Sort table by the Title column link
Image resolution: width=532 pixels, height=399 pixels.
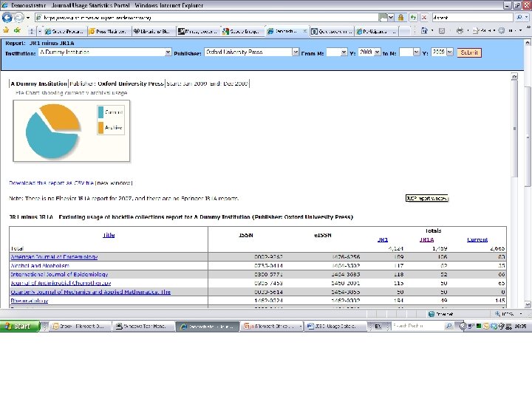pyautogui.click(x=109, y=235)
